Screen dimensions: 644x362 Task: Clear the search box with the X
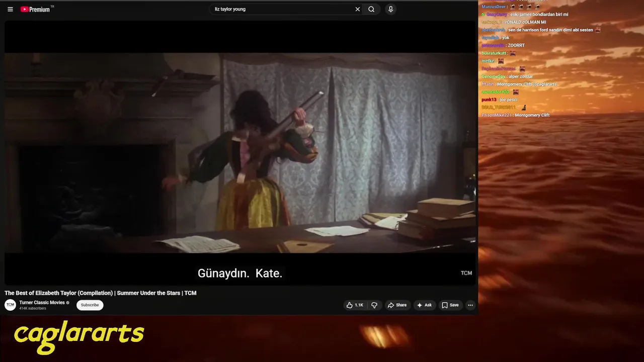coord(358,9)
